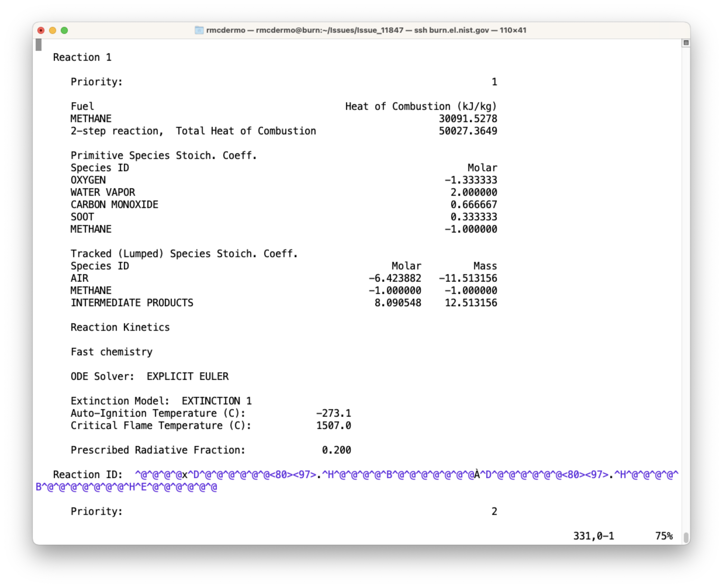Click the Prescribed Radiative Fraction value 0.200
Viewport: 723px width, 588px height.
coord(336,450)
